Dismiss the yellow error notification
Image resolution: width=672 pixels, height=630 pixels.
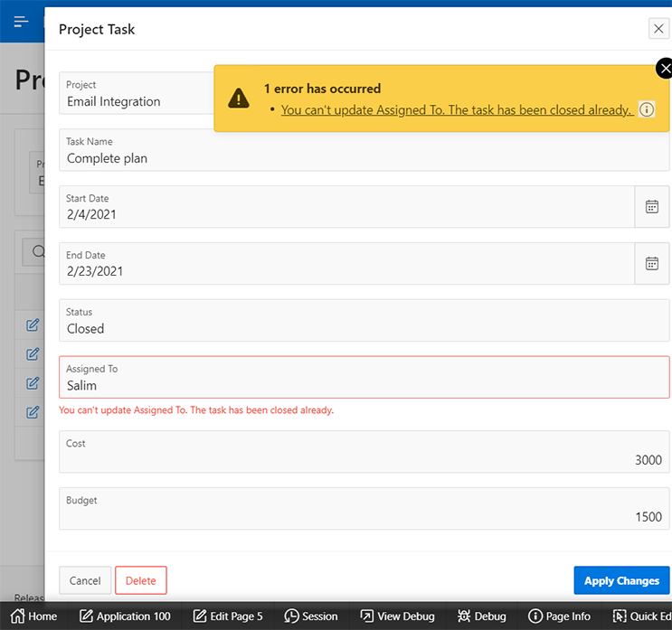pyautogui.click(x=665, y=69)
